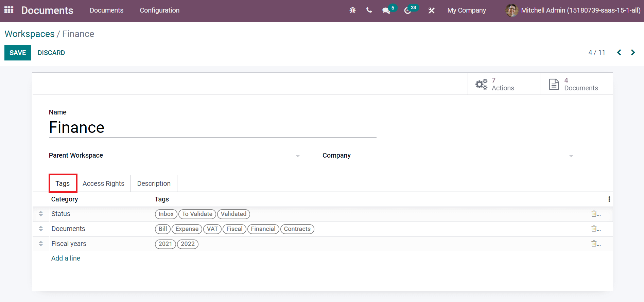Image resolution: width=644 pixels, height=302 pixels.
Task: Click Mitchell Admin avatar picture
Action: (512, 10)
